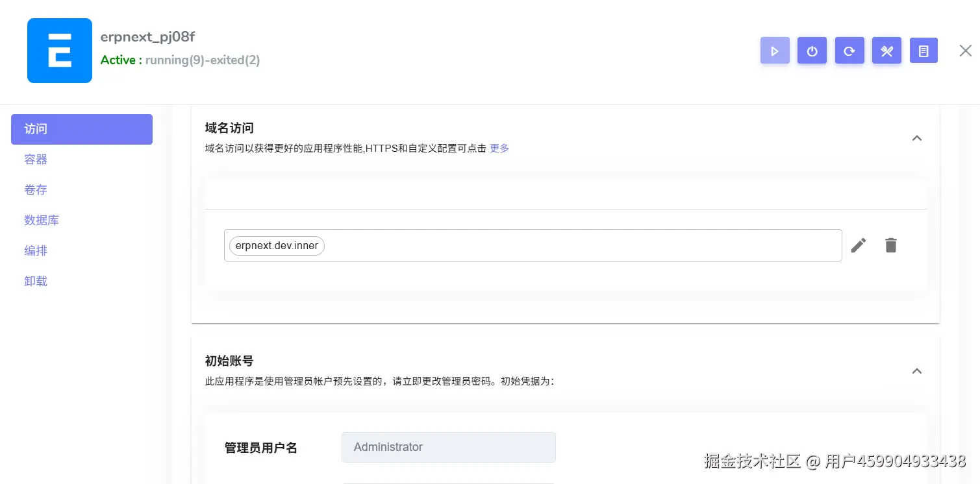Open the 卷存 sidebar tab
Screen dimensions: 980x484
coord(82,190)
